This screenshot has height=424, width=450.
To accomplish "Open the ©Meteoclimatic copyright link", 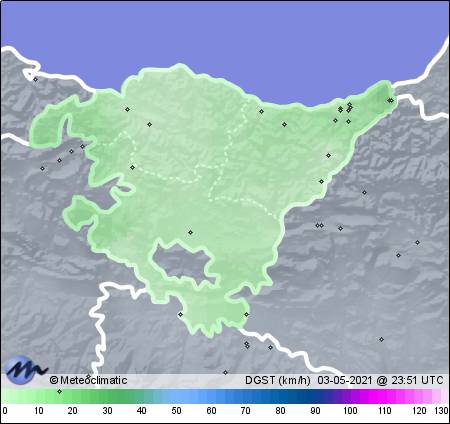I will [88, 380].
